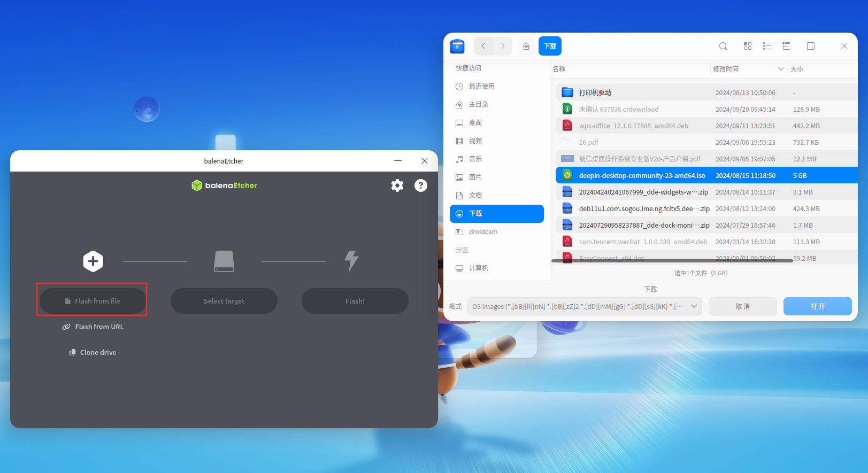Click the balenaEtcher logo
Screen dimensions: 868x473
[224, 185]
